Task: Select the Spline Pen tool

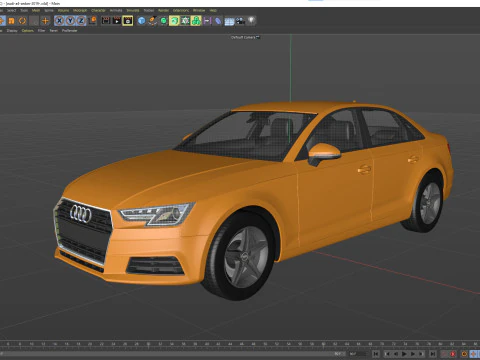Action: pyautogui.click(x=152, y=21)
